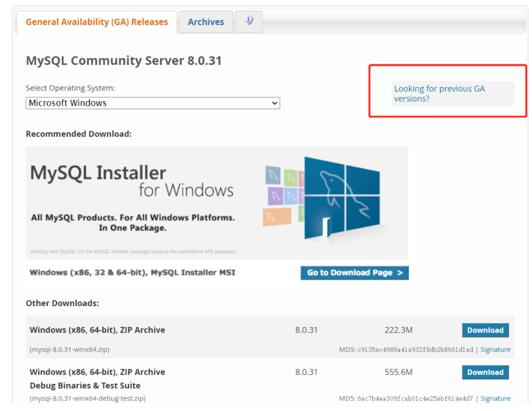
Task: Download the 222.3M ZIP Archive
Action: pyautogui.click(x=485, y=330)
